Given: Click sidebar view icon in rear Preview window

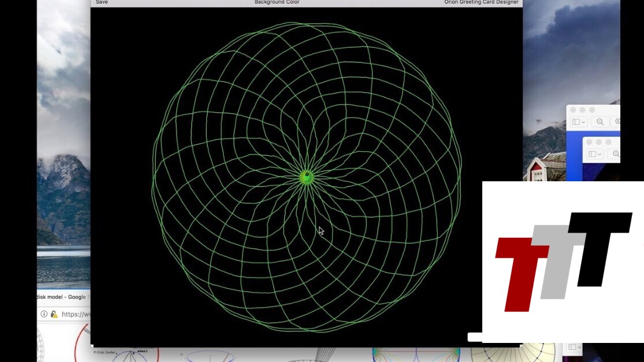Looking at the screenshot, I should [576, 122].
